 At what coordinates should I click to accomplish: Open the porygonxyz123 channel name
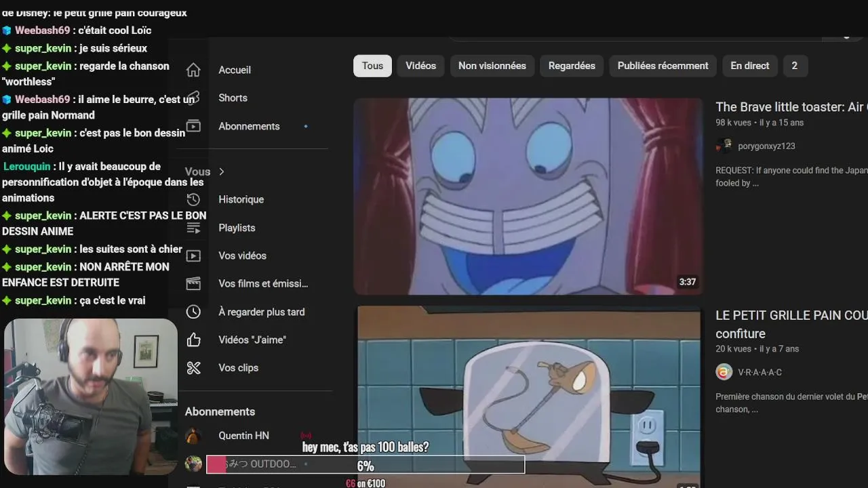pos(766,146)
